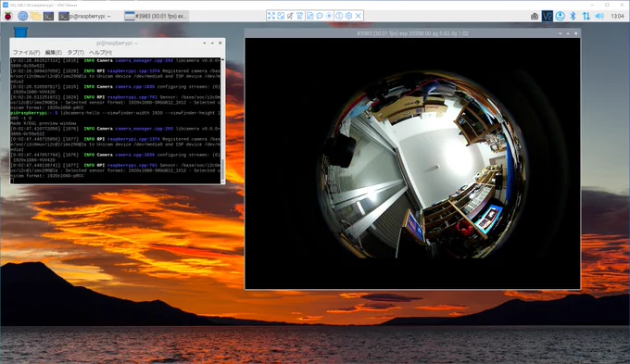Open the タブ(T) menu in terminal
This screenshot has width=630, height=364.
[x=75, y=52]
